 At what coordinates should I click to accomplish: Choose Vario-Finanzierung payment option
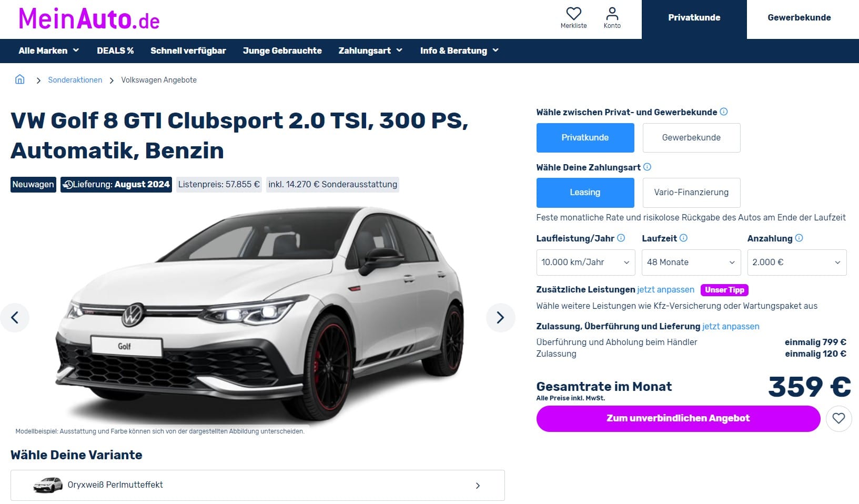(x=691, y=193)
